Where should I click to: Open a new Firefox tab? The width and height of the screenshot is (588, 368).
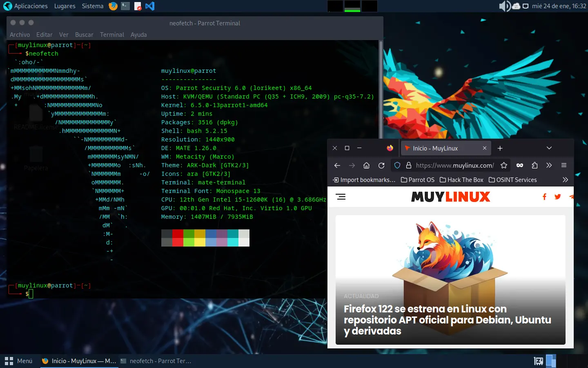point(500,148)
